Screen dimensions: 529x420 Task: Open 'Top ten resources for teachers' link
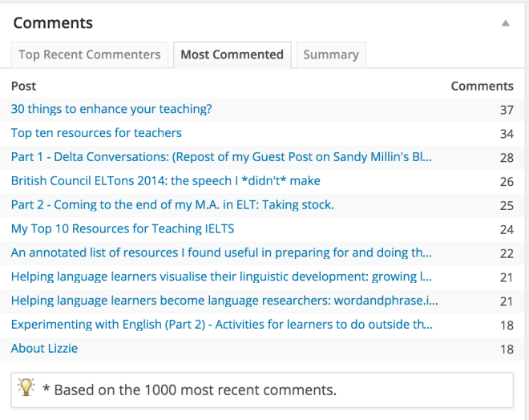click(x=96, y=133)
